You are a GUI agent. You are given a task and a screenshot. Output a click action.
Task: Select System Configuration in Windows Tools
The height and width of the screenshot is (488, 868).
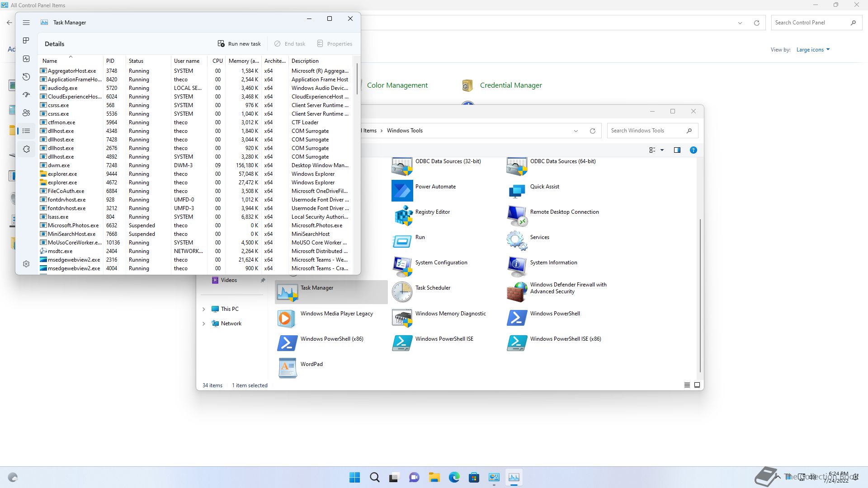[x=430, y=266]
